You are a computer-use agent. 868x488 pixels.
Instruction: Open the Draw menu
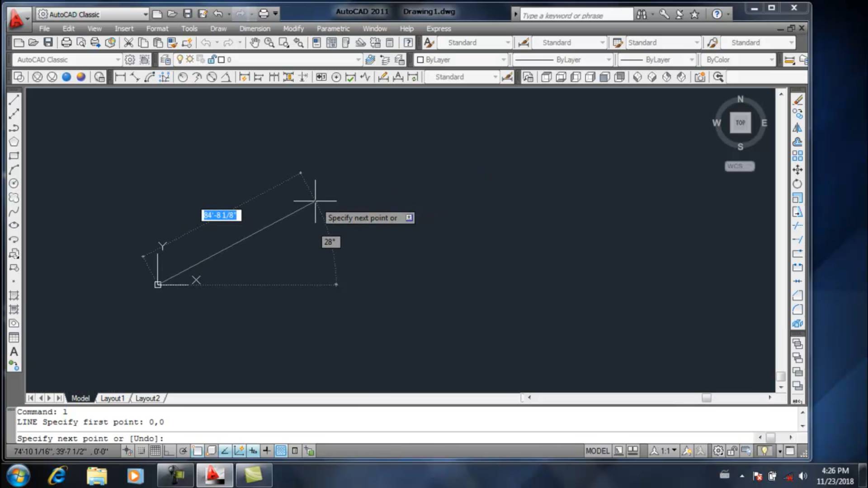(x=218, y=28)
